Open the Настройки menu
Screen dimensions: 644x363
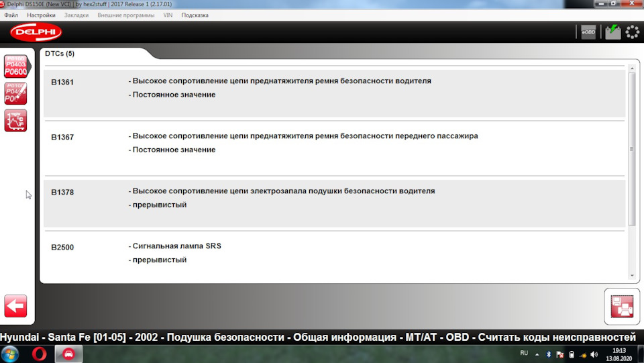(41, 15)
